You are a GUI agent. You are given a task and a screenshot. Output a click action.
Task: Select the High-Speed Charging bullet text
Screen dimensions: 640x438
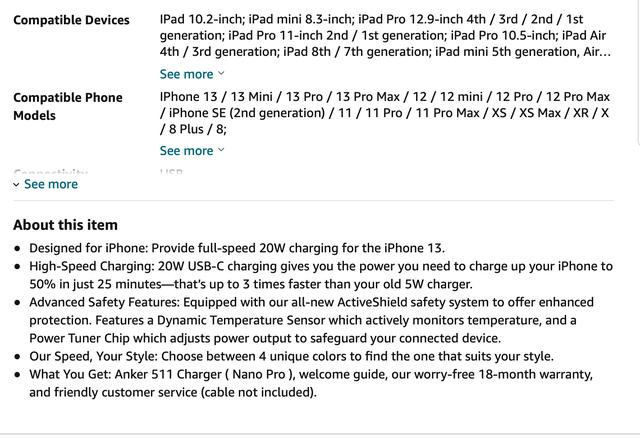[320, 275]
